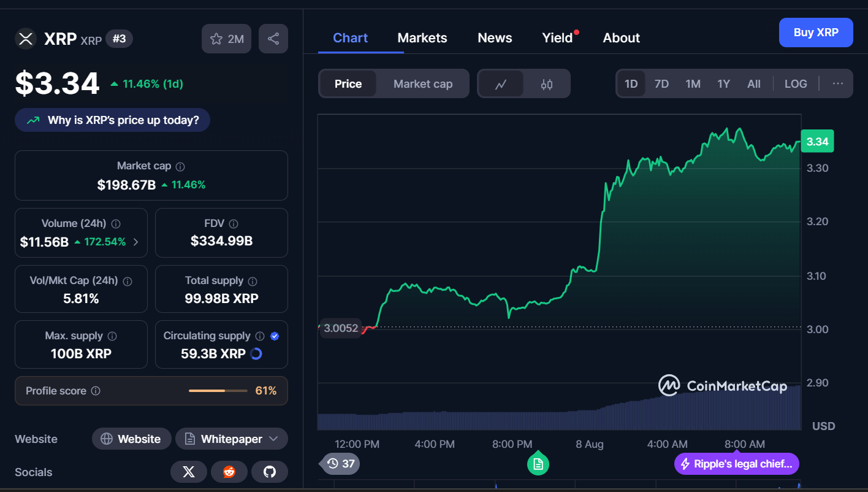Set chart range to 1Y
Viewport: 868px width, 492px height.
pos(724,84)
